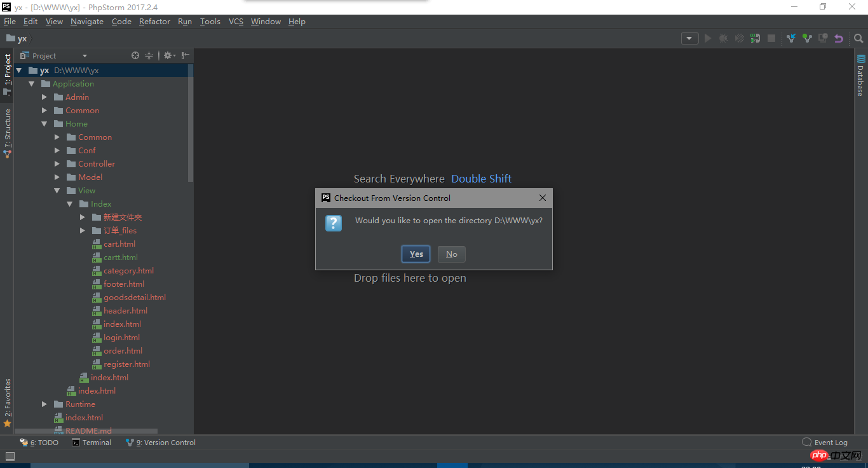The width and height of the screenshot is (868, 468).
Task: Open the Refactor menu
Action: coord(154,21)
